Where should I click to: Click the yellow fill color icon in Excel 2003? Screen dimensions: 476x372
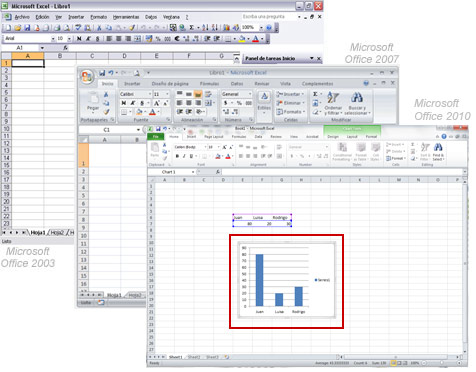[242, 39]
